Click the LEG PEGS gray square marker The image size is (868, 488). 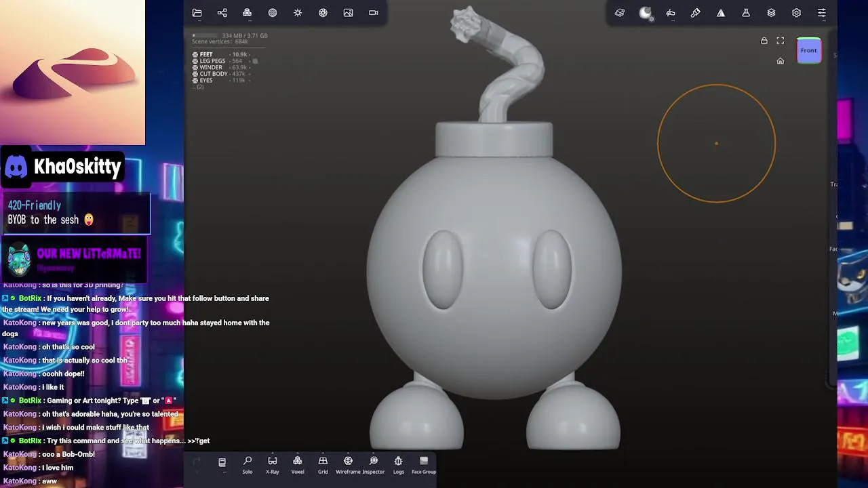tap(255, 61)
